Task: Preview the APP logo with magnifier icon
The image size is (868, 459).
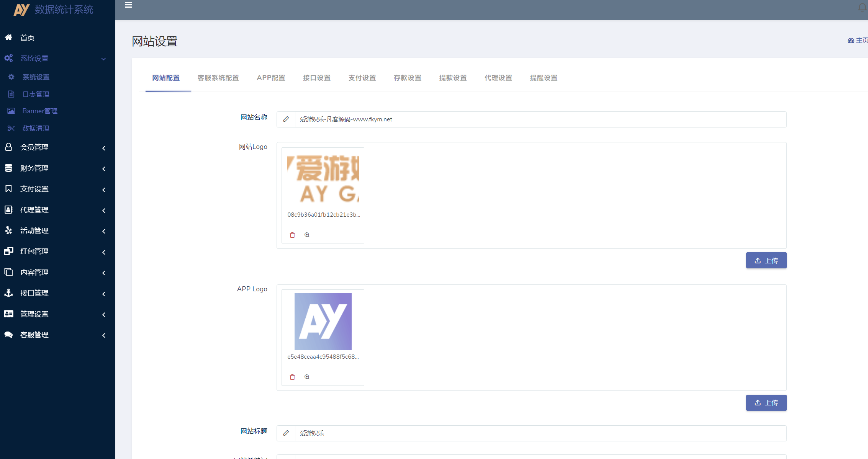Action: pyautogui.click(x=307, y=377)
